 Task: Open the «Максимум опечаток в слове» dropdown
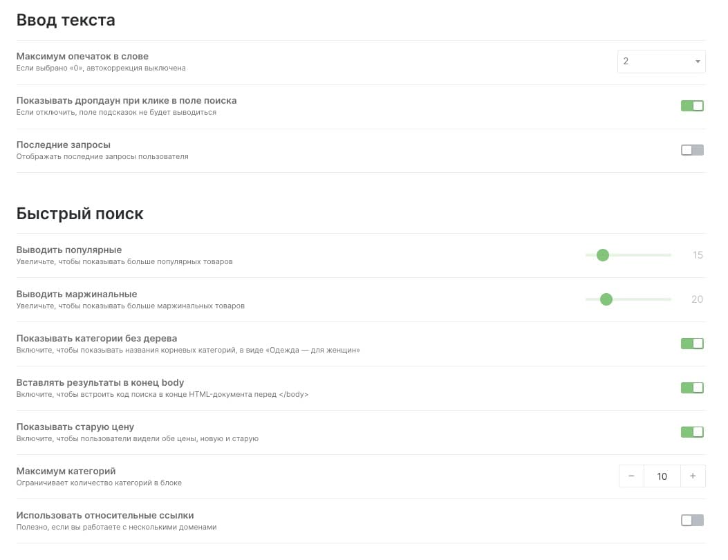[x=661, y=62]
